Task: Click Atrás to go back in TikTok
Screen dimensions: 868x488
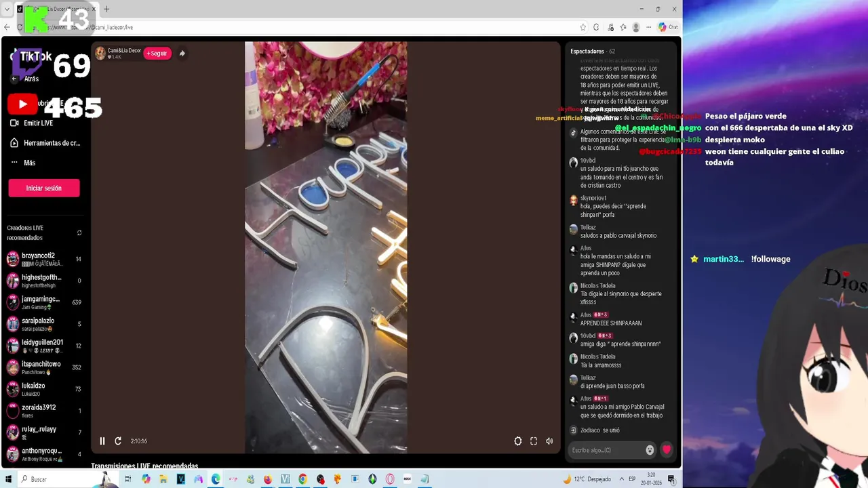Action: coord(26,79)
